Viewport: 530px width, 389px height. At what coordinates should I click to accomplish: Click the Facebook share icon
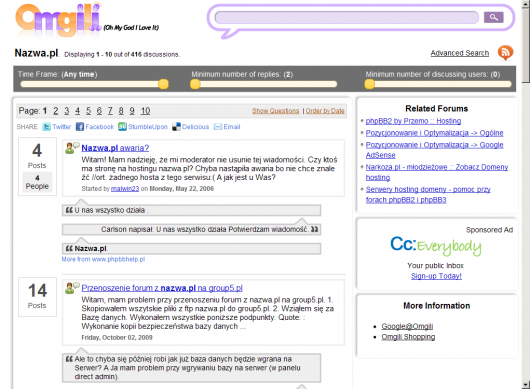coord(80,127)
